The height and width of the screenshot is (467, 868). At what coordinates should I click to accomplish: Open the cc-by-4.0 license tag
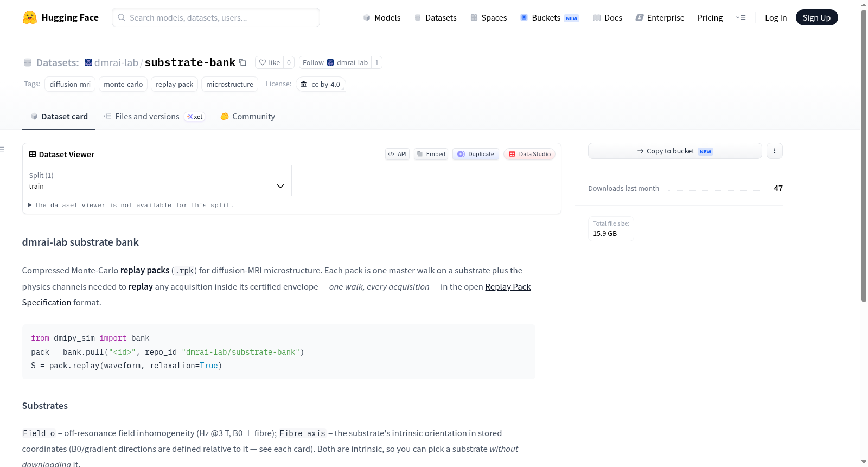pyautogui.click(x=321, y=84)
